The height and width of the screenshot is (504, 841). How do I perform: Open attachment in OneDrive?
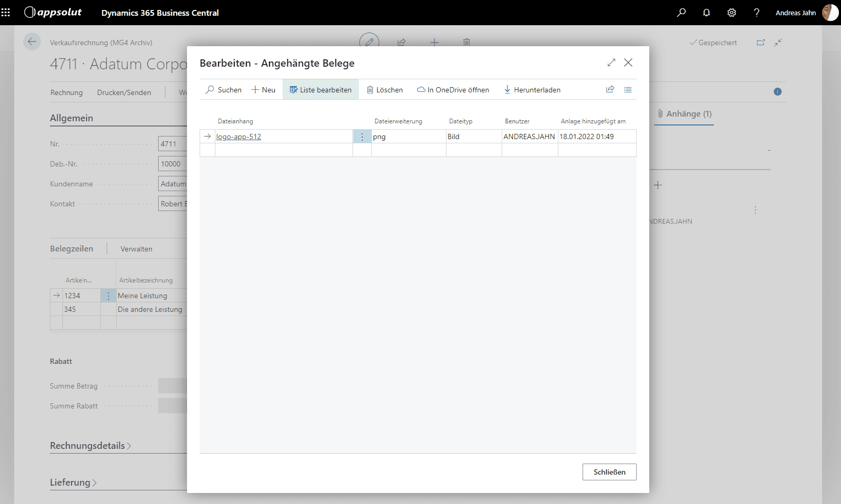click(x=453, y=90)
